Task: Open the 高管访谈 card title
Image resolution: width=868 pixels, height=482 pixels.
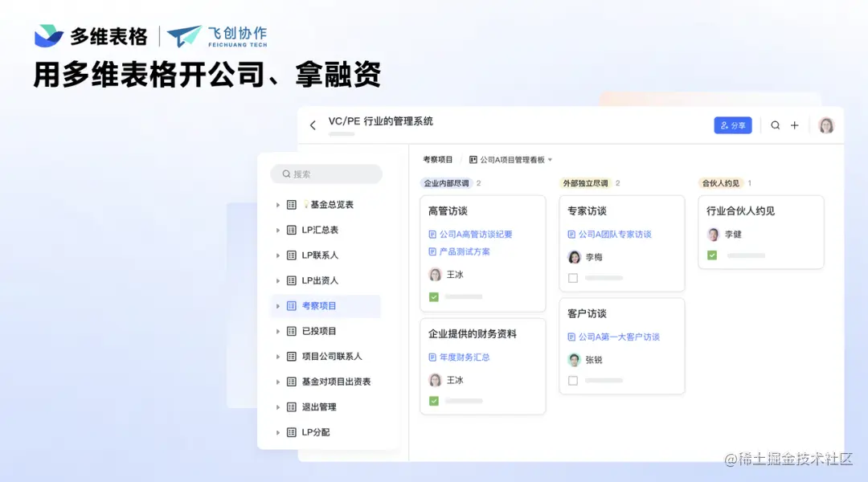Action: point(448,211)
